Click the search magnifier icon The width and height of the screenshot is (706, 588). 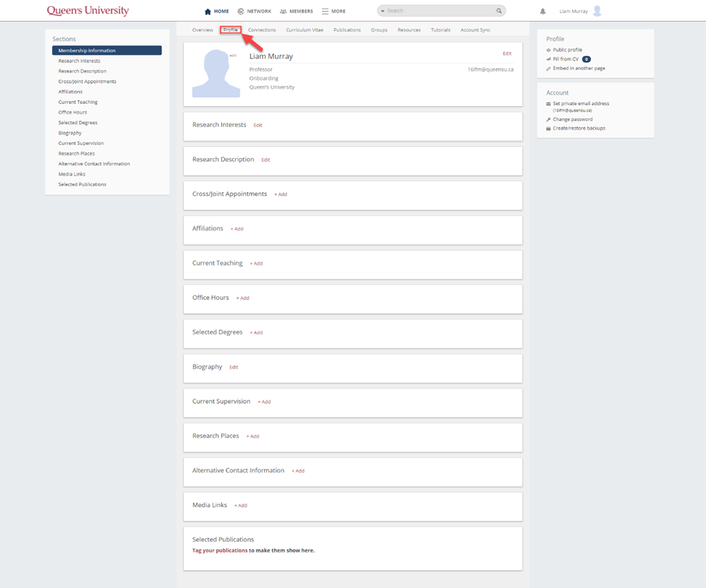click(499, 11)
